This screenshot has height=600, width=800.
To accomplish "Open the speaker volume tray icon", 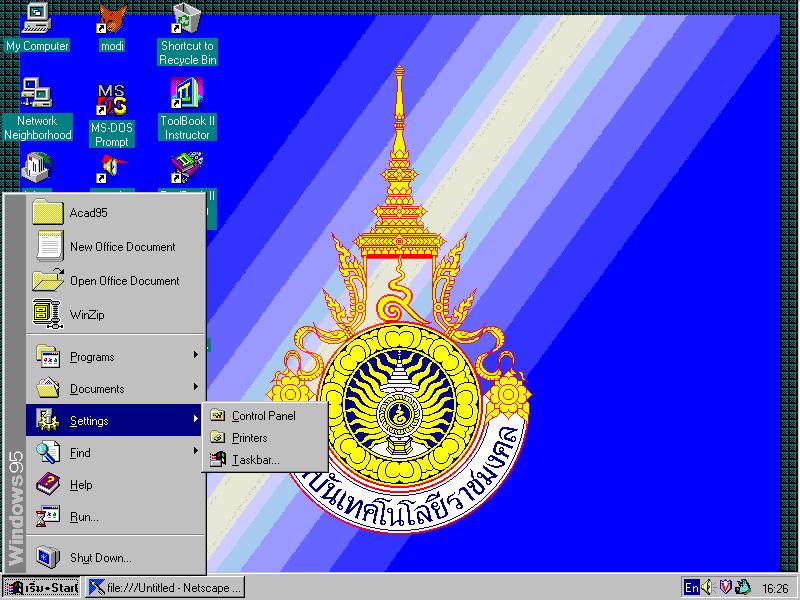I will 707,587.
